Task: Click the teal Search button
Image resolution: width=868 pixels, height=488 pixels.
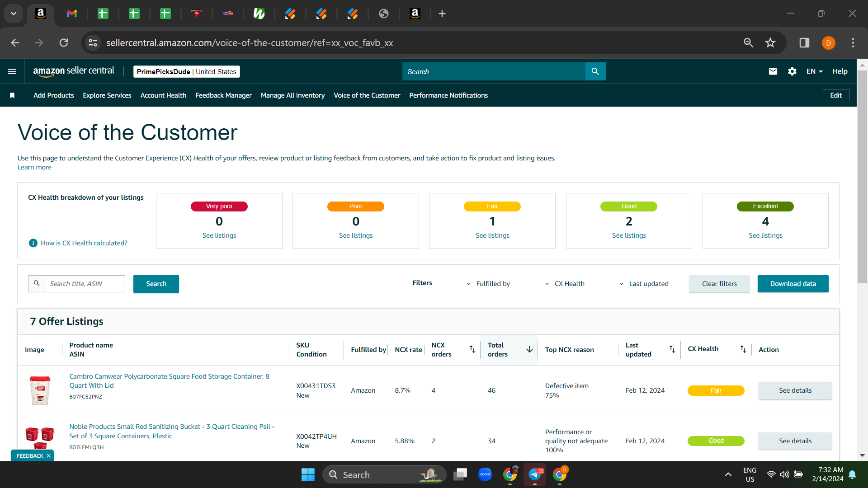Action: coord(156,284)
